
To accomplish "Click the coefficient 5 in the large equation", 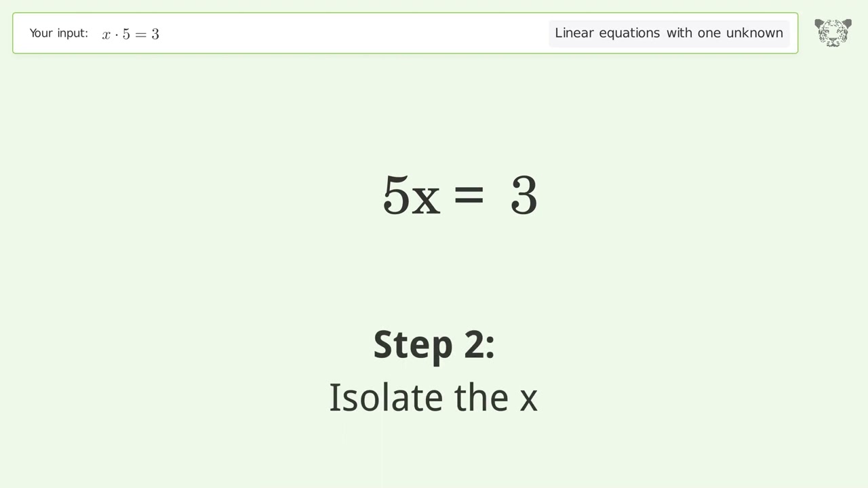I will tap(396, 196).
